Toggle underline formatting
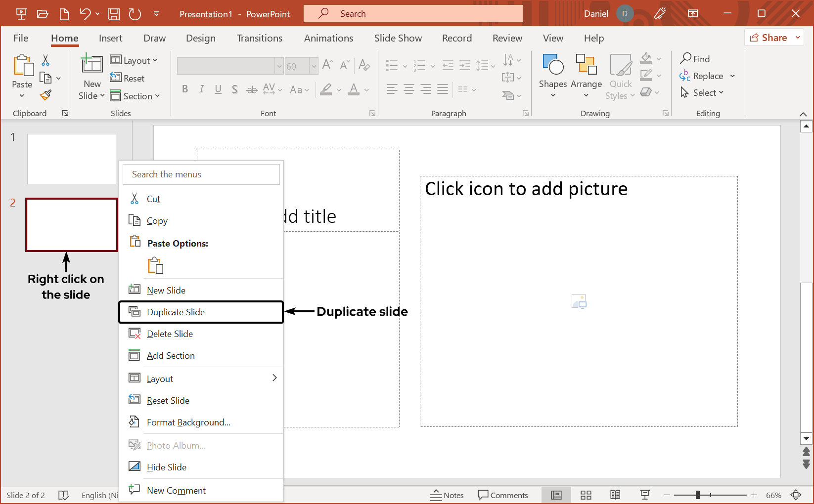814x504 pixels. tap(218, 89)
